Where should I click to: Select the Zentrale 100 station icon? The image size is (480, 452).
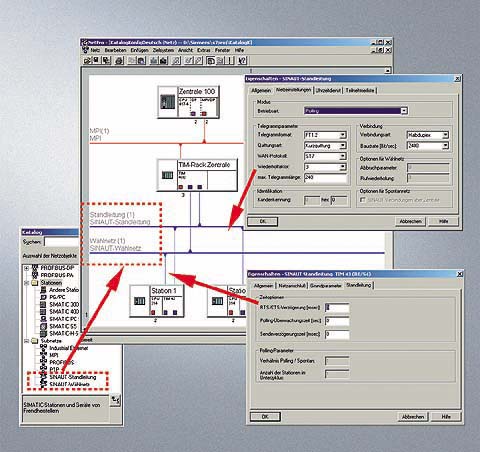click(167, 102)
